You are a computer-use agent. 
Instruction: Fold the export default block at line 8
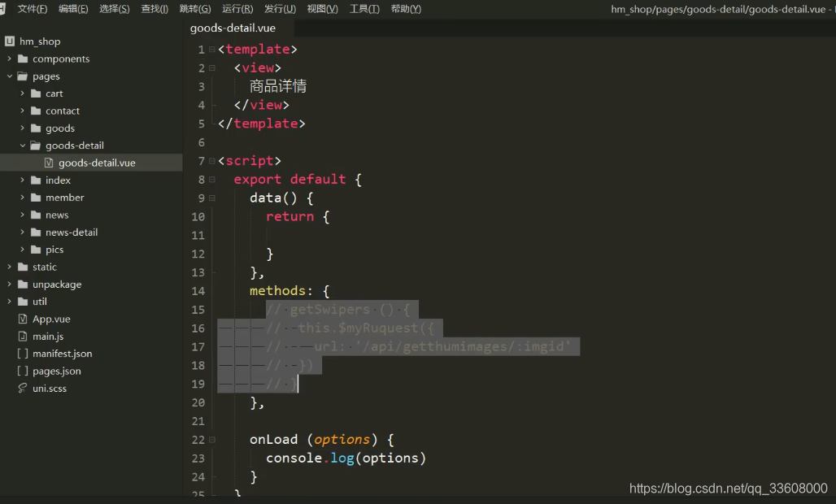212,180
